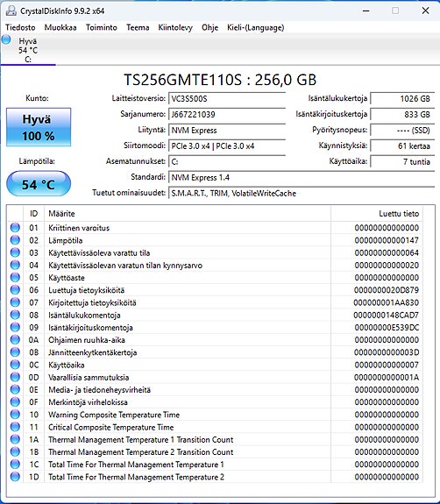Click status orb for row ID 1D
Image resolution: width=440 pixels, height=504 pixels.
coord(15,477)
